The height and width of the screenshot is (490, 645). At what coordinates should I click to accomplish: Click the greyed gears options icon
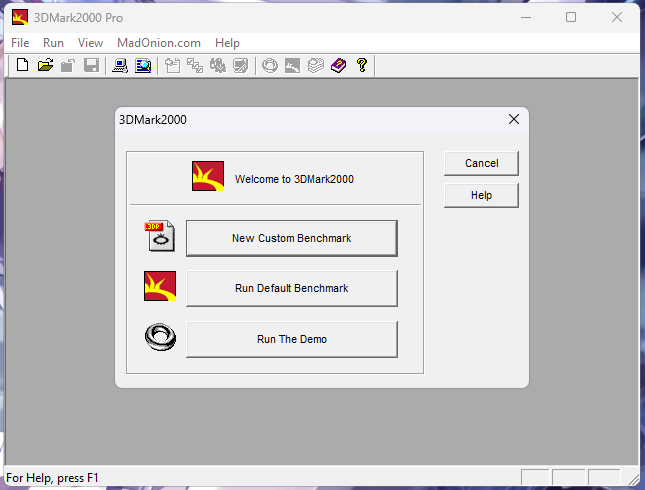[218, 65]
